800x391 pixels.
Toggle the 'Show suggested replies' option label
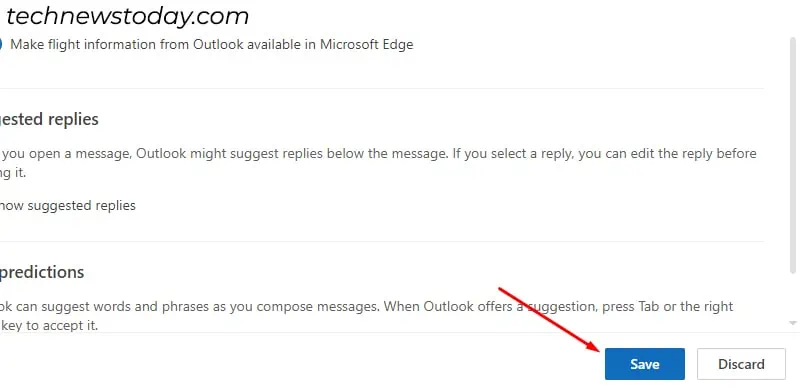tap(67, 206)
